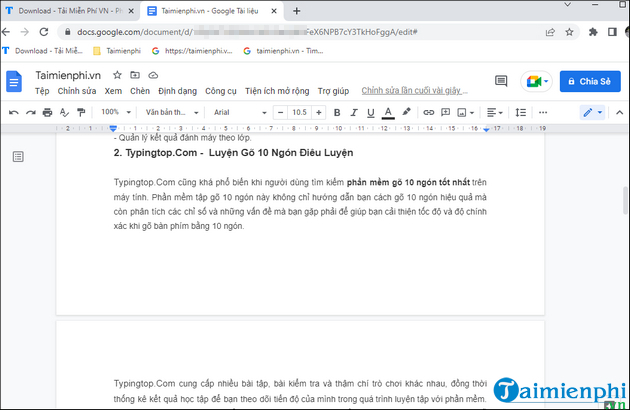
Task: Open the Tiện ích mở rộng menu
Action: 277,91
